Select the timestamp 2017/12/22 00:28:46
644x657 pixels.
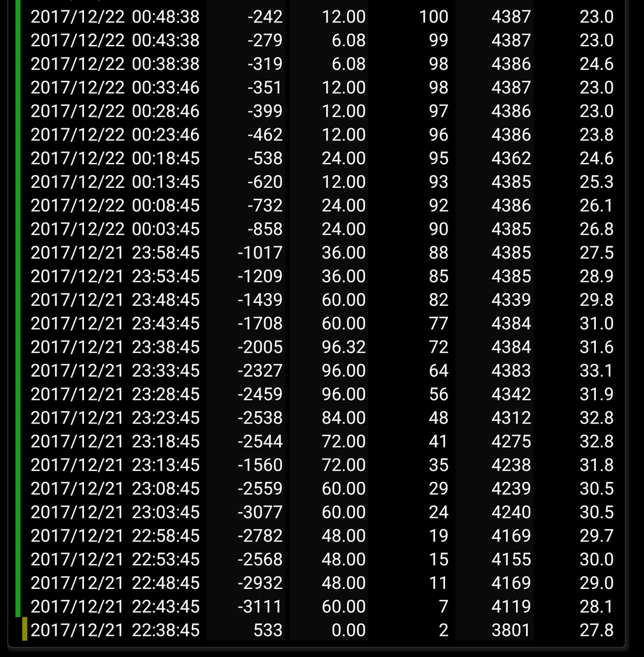115,111
